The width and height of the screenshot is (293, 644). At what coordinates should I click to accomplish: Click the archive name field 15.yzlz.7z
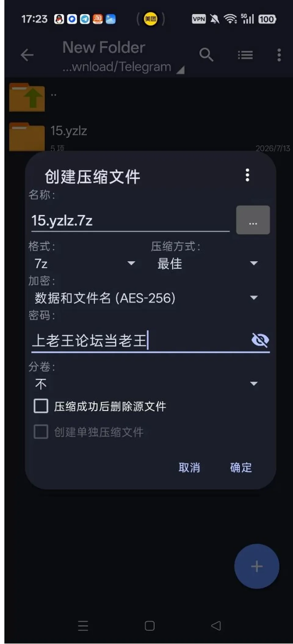tap(130, 220)
